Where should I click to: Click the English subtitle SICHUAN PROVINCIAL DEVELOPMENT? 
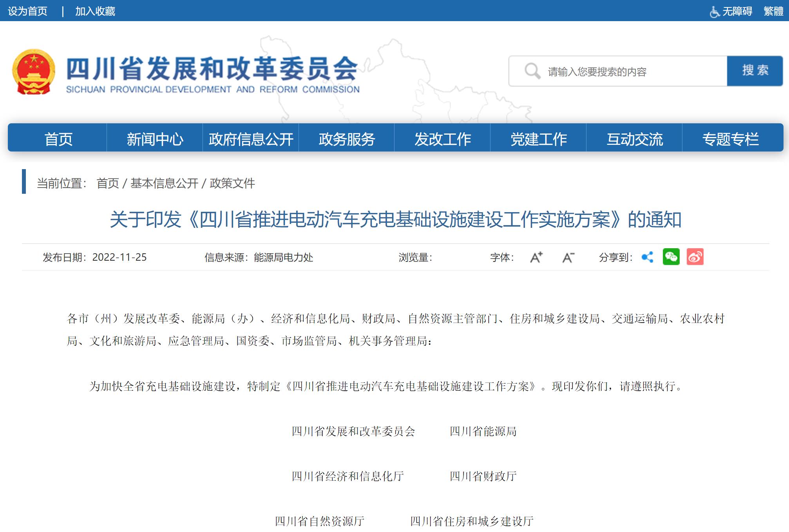click(x=213, y=90)
